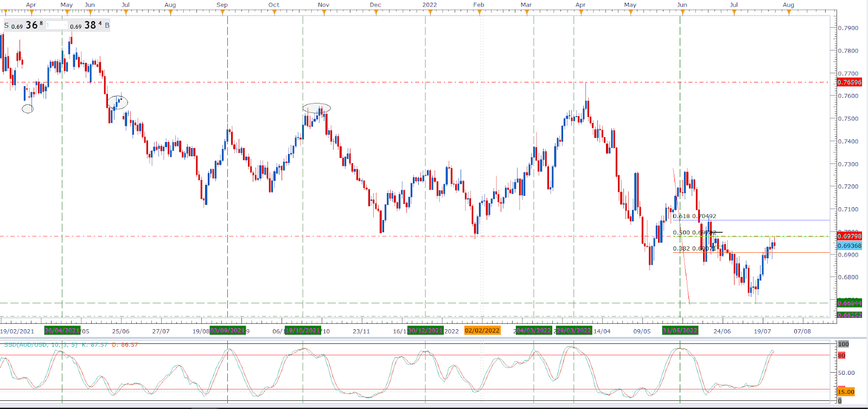This screenshot has height=409, width=868.
Task: Select the small ellipse near the April 2021 low
Action: pyautogui.click(x=28, y=109)
